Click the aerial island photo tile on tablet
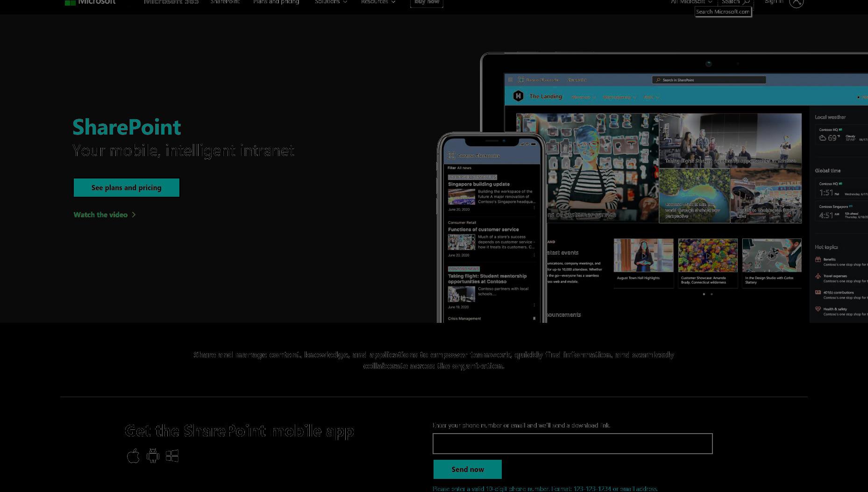This screenshot has height=492, width=868. (695, 196)
